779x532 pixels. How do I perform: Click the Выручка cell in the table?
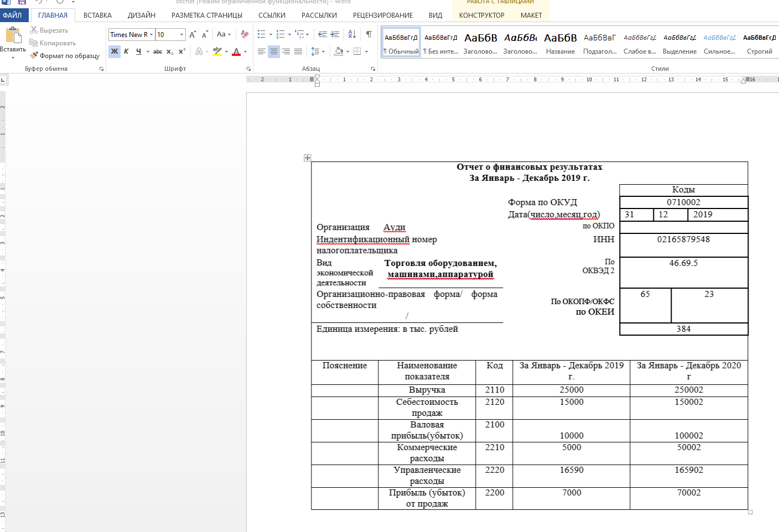pos(427,390)
